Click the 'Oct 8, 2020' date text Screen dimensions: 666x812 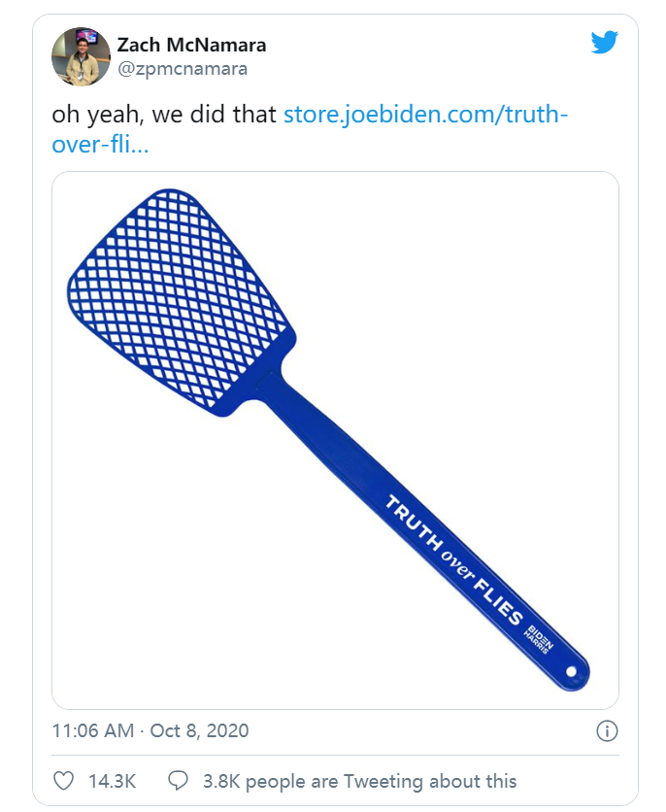point(200,730)
